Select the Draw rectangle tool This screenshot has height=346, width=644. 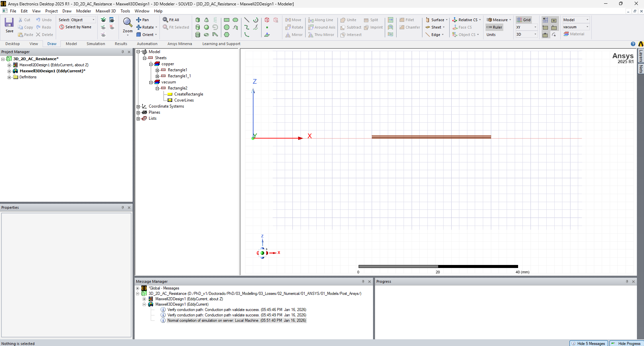[227, 20]
